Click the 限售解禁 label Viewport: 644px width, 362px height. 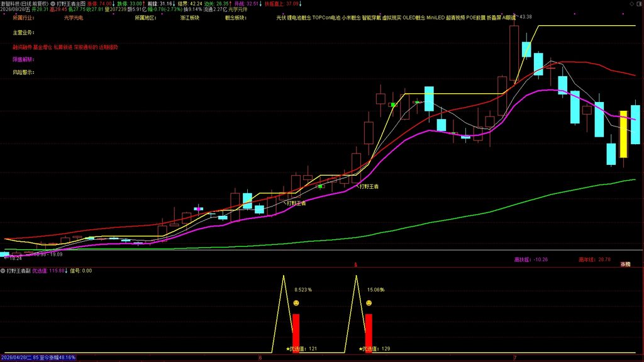tap(23, 60)
